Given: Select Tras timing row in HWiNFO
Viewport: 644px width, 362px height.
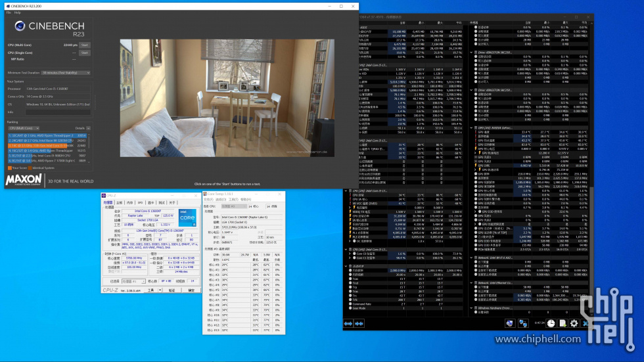Looking at the screenshot, I should tap(405, 292).
